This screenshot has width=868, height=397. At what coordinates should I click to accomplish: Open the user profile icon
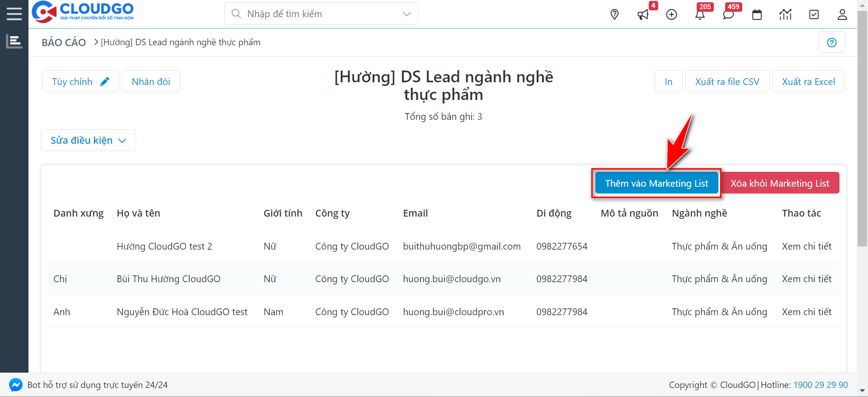click(x=842, y=14)
